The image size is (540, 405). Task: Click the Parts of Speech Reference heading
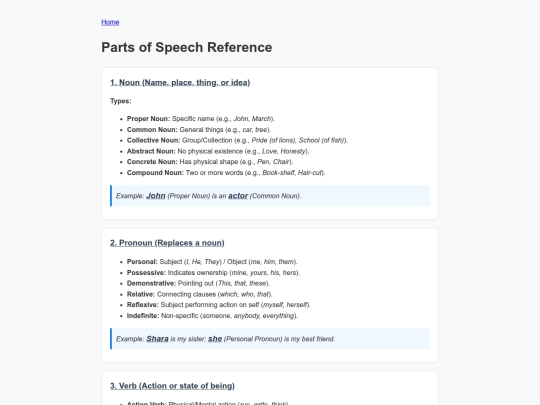pos(187,48)
